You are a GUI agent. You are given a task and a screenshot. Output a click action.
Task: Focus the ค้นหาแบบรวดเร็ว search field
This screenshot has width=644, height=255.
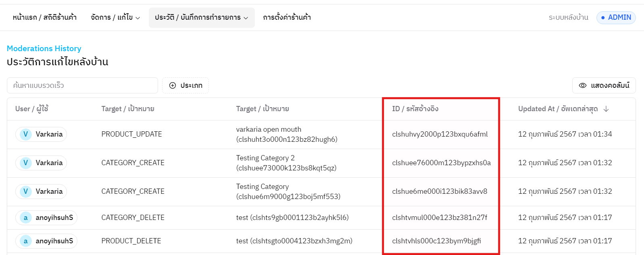click(82, 85)
